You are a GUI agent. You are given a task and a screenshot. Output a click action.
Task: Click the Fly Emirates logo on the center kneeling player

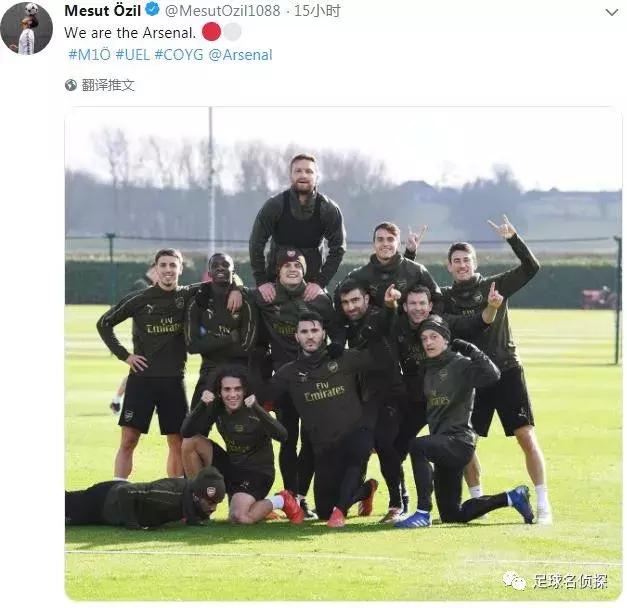[324, 391]
